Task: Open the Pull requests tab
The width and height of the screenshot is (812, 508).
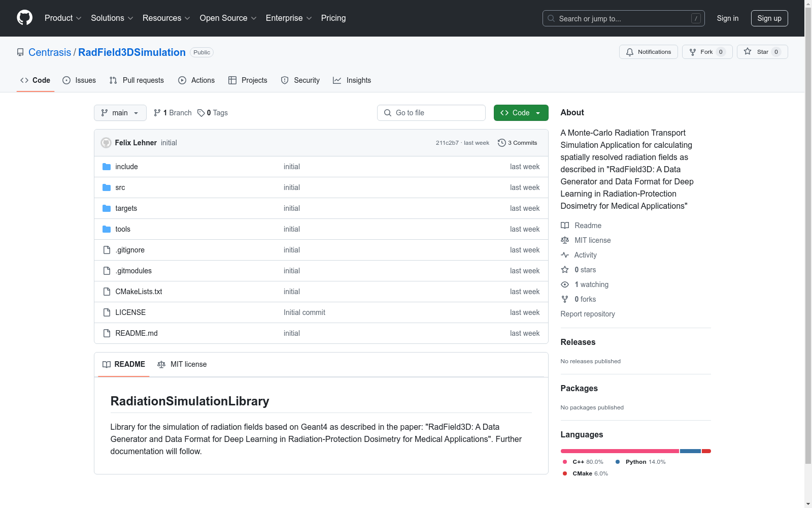Action: click(137, 80)
